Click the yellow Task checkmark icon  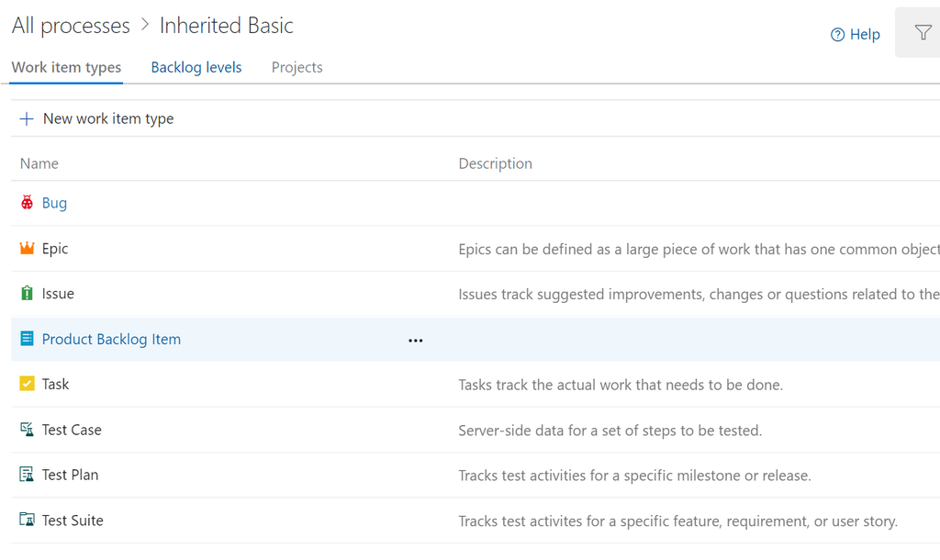click(27, 384)
